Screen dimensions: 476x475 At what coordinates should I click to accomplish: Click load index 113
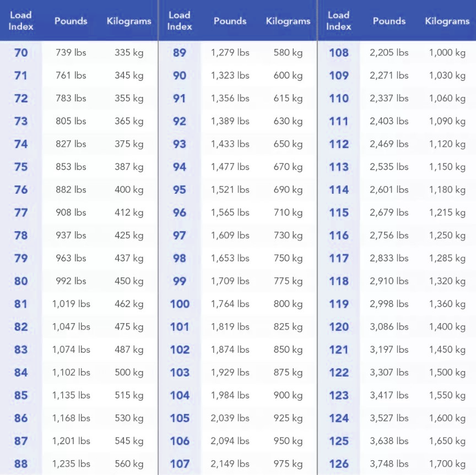click(339, 167)
